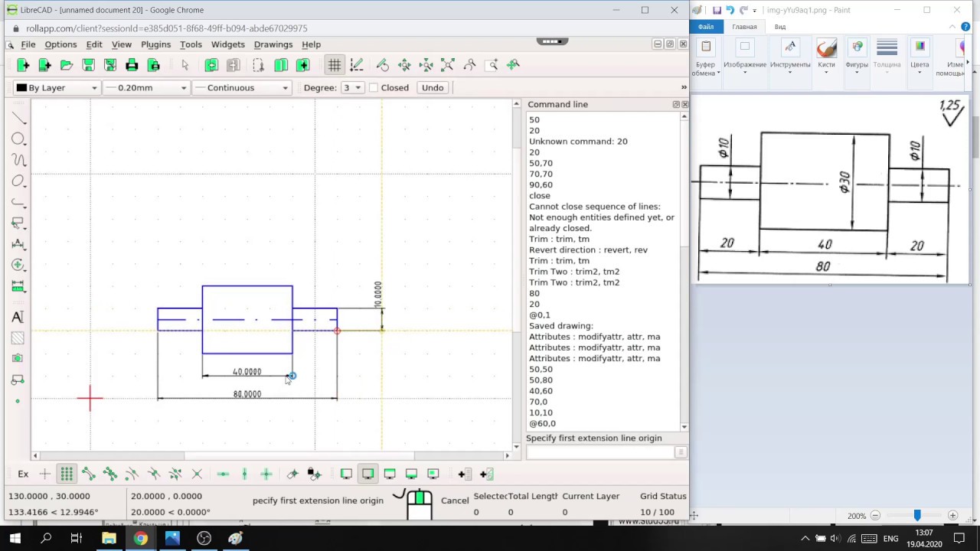
Task: Open the Drawings menu
Action: tap(273, 44)
